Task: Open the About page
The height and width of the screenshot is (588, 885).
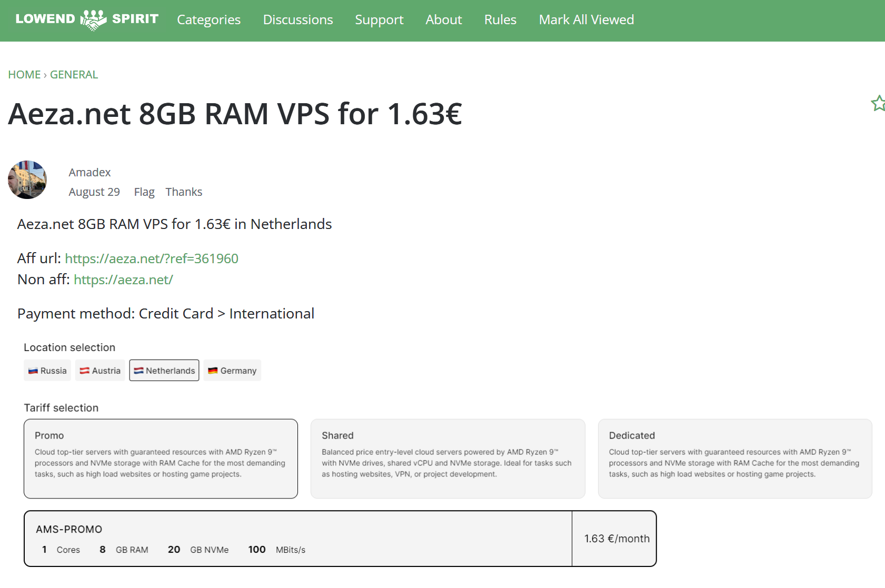Action: 444,20
